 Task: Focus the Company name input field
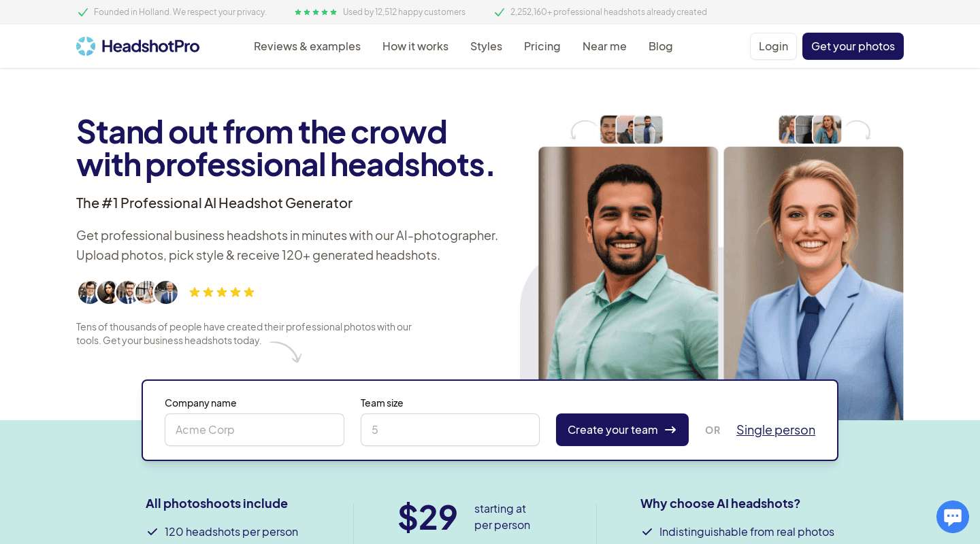tap(255, 430)
